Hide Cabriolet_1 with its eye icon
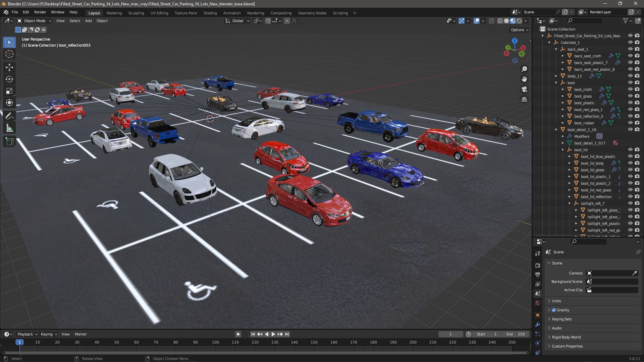This screenshot has height=362, width=644. pos(630,42)
